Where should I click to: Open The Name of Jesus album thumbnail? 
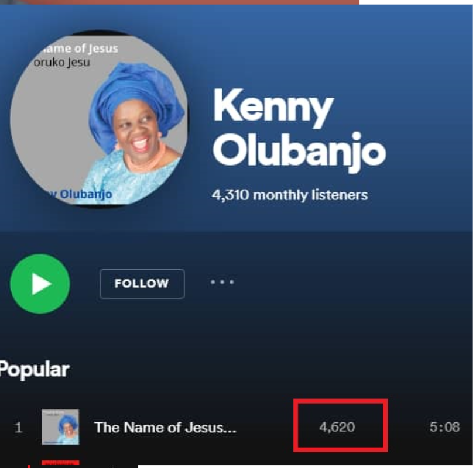coord(60,426)
